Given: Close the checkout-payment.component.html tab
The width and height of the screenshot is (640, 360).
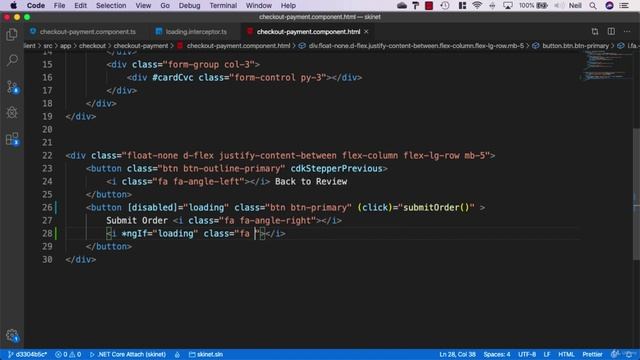Looking at the screenshot, I should 366,31.
